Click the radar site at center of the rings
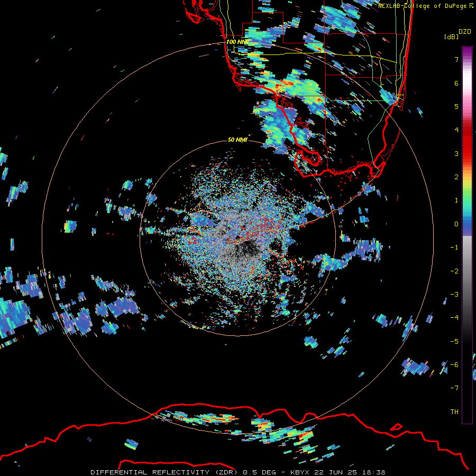Viewport: 476px width, 476px height. point(237,237)
